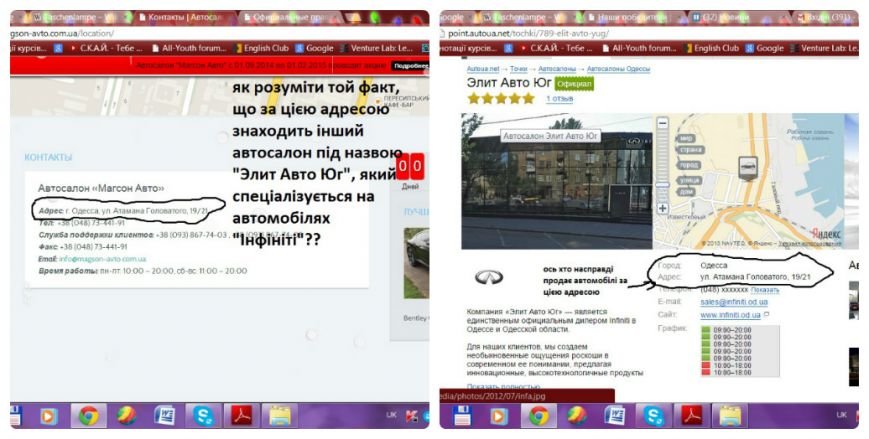Click the Элит Авто Юг showroom photo
Viewport: 869px width, 439px height.
point(556,181)
